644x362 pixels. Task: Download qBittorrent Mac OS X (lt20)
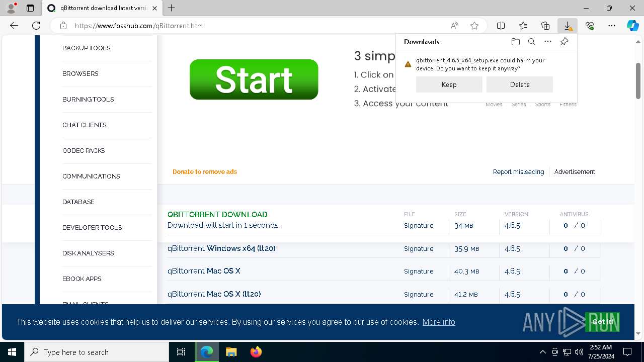(x=214, y=294)
